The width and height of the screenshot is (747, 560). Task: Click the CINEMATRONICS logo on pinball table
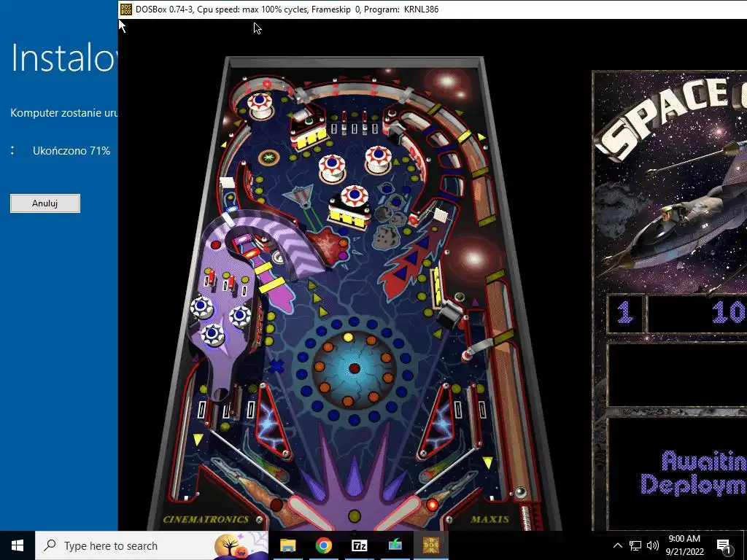206,519
